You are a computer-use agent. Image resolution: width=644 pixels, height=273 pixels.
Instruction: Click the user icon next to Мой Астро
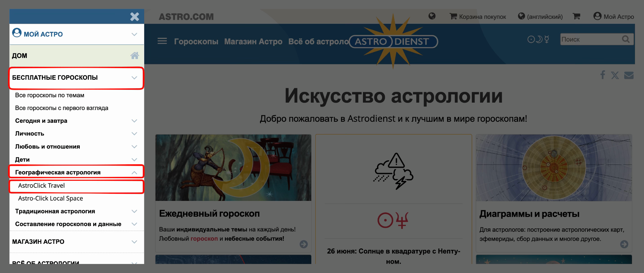click(597, 16)
